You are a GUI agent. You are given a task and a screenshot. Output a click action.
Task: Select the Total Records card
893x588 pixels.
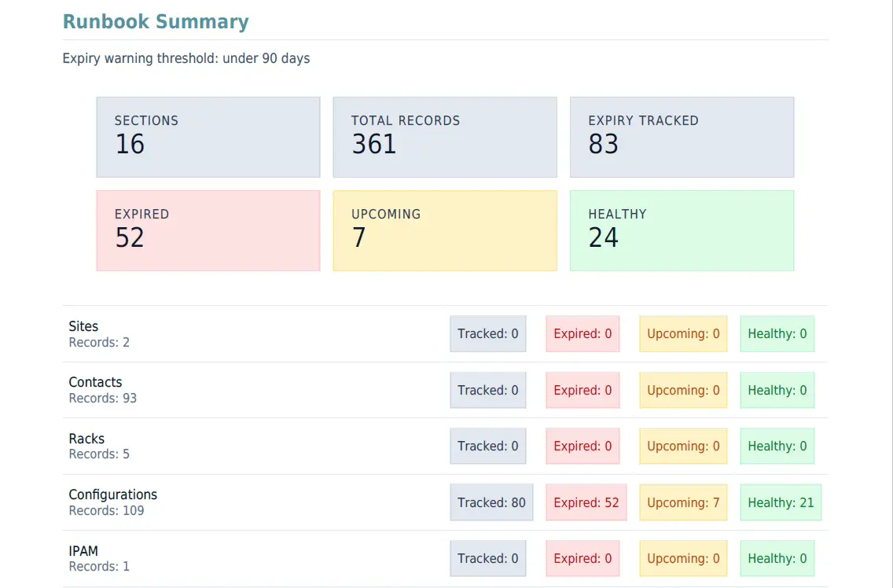click(445, 137)
